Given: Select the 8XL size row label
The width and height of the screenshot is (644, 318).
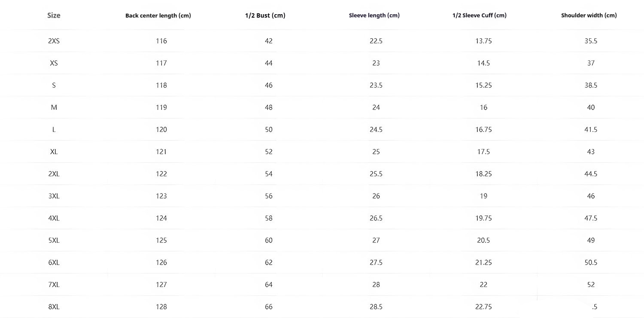Looking at the screenshot, I should 54,307.
